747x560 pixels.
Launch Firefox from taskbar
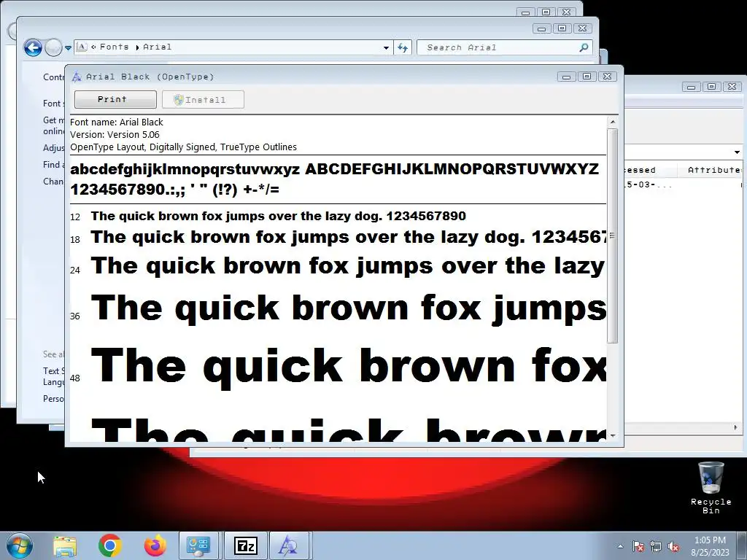point(155,546)
